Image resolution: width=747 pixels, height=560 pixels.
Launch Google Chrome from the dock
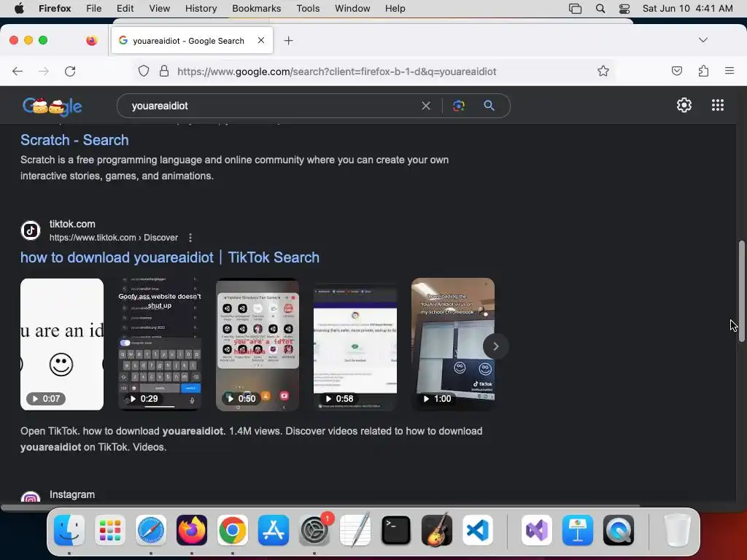point(233,530)
